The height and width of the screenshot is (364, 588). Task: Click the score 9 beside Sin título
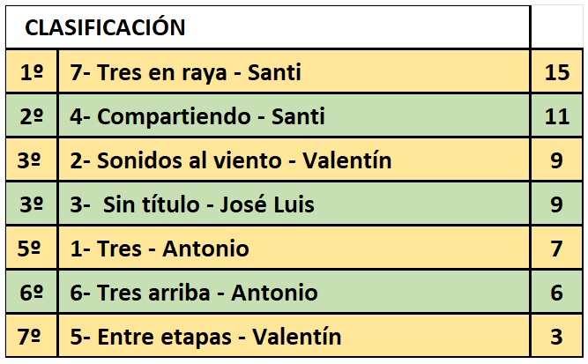(557, 204)
